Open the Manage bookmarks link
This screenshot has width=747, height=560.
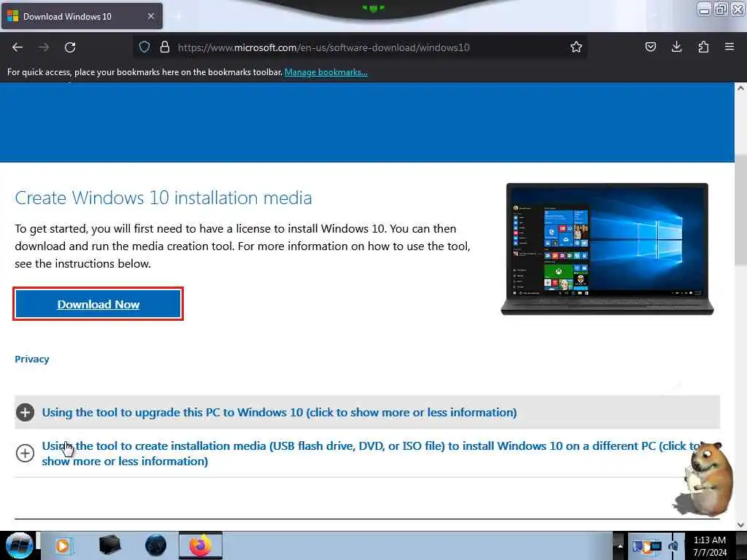326,72
